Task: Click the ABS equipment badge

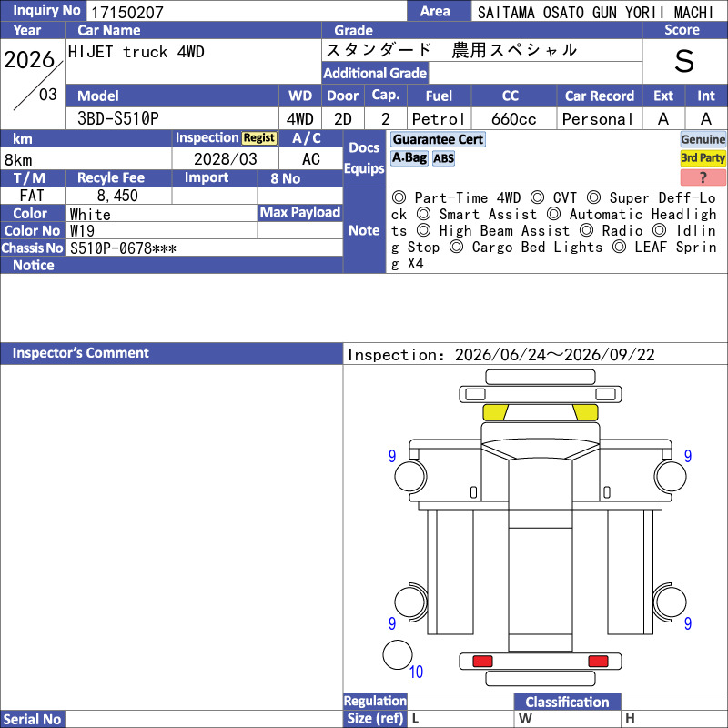Action: 443,158
